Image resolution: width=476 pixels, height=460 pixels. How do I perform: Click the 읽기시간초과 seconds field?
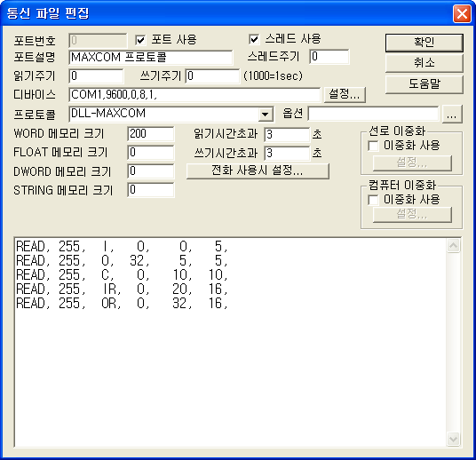[287, 134]
